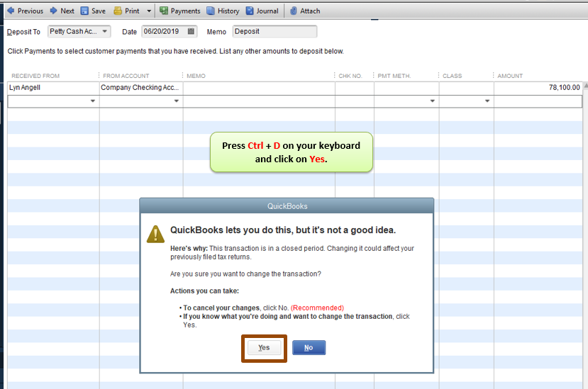This screenshot has width=588, height=389.
Task: Expand the Pmt Meth. dropdown in empty row
Action: [x=433, y=101]
